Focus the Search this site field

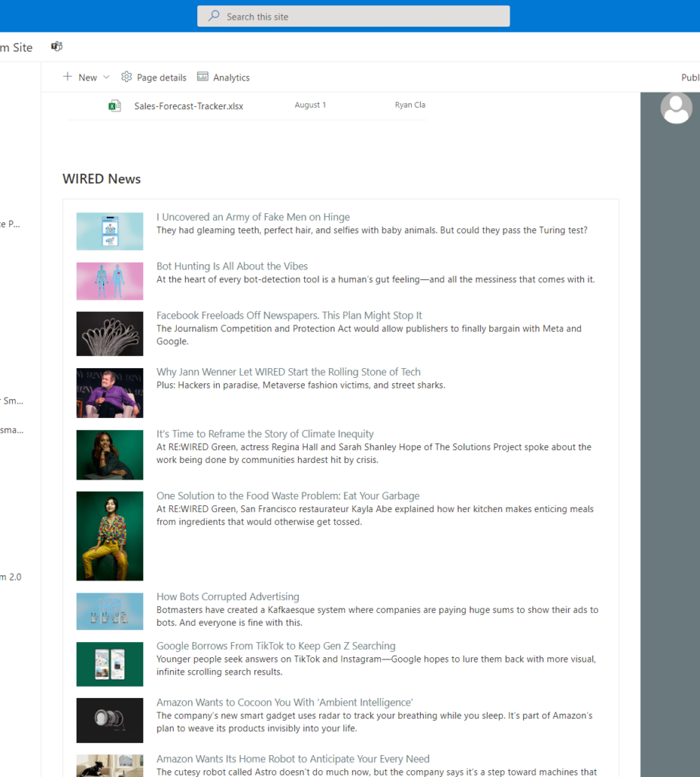353,17
